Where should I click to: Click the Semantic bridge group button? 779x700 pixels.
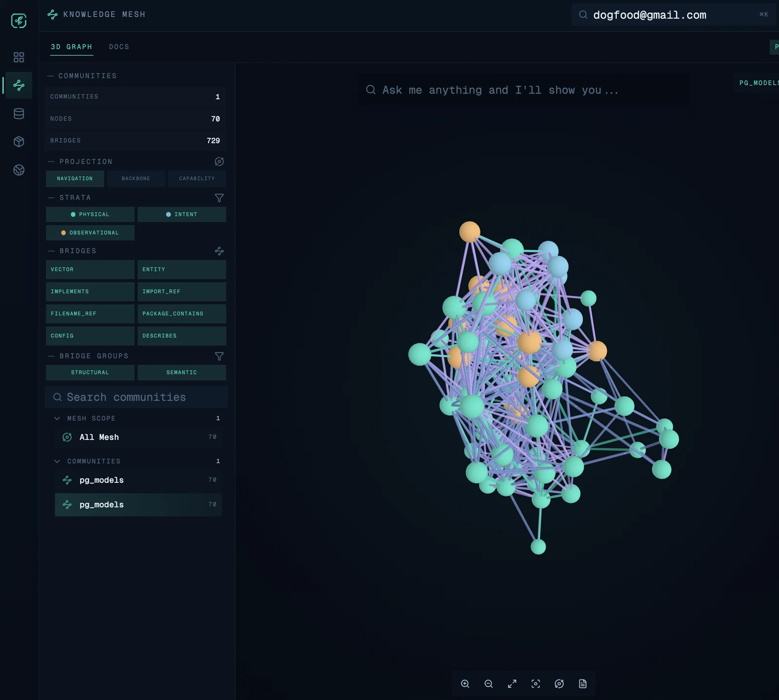click(182, 372)
